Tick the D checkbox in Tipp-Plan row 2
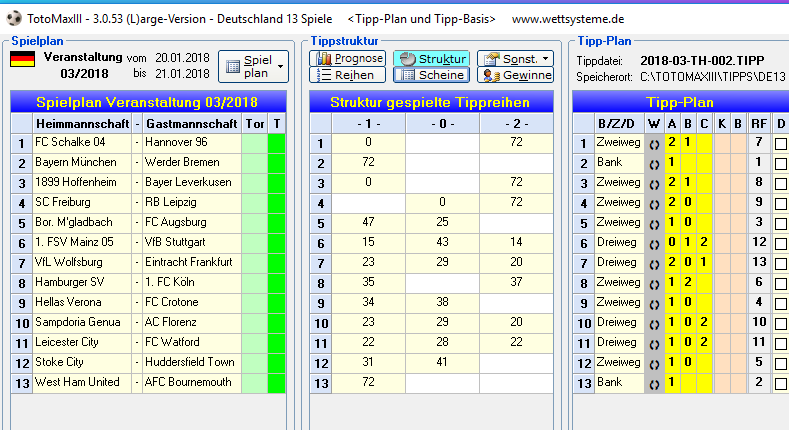 click(x=780, y=164)
